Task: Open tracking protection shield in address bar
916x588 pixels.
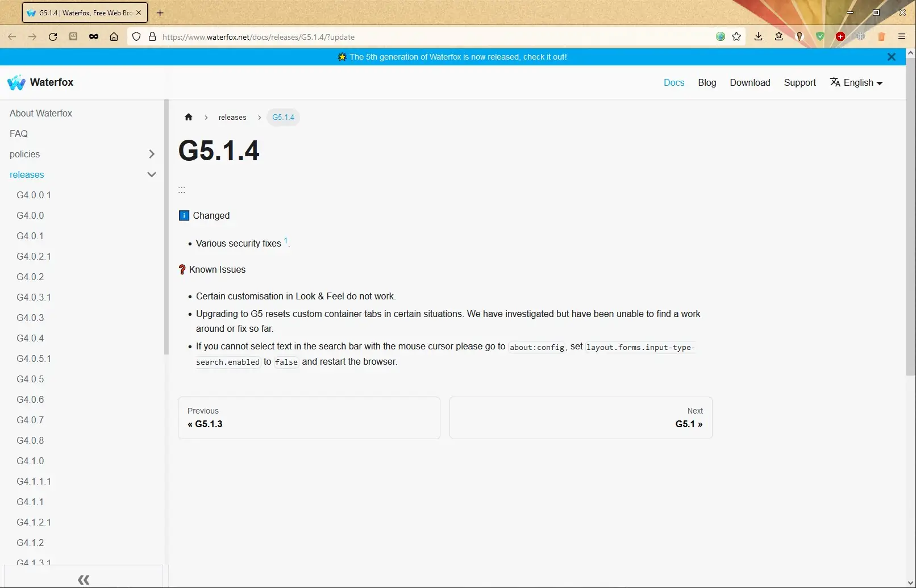Action: pyautogui.click(x=136, y=37)
